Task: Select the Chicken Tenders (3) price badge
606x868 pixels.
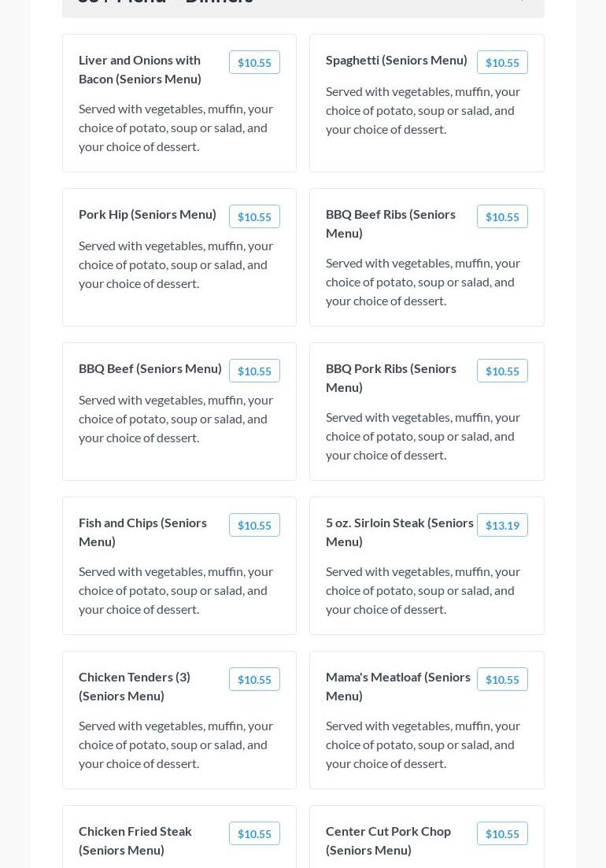Action: 254,680
